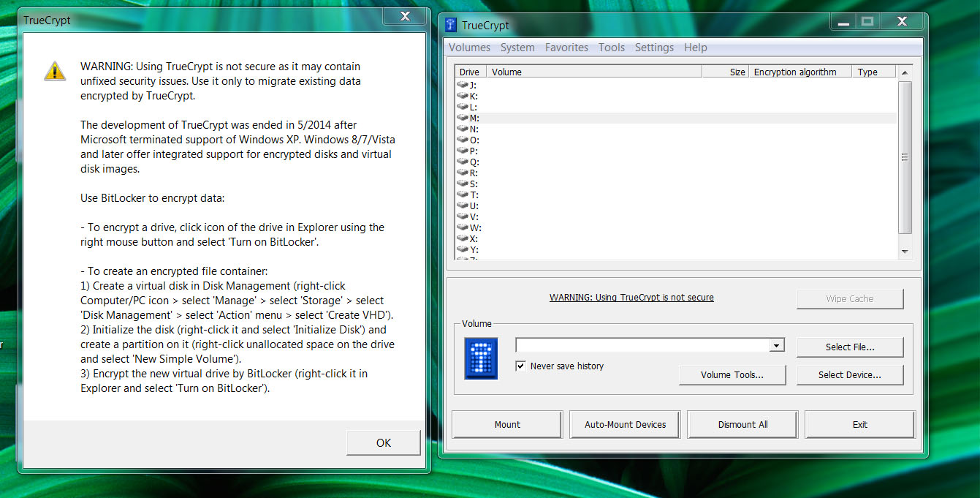Select the W: drive icon
This screenshot has width=980, height=498.
pos(463,227)
